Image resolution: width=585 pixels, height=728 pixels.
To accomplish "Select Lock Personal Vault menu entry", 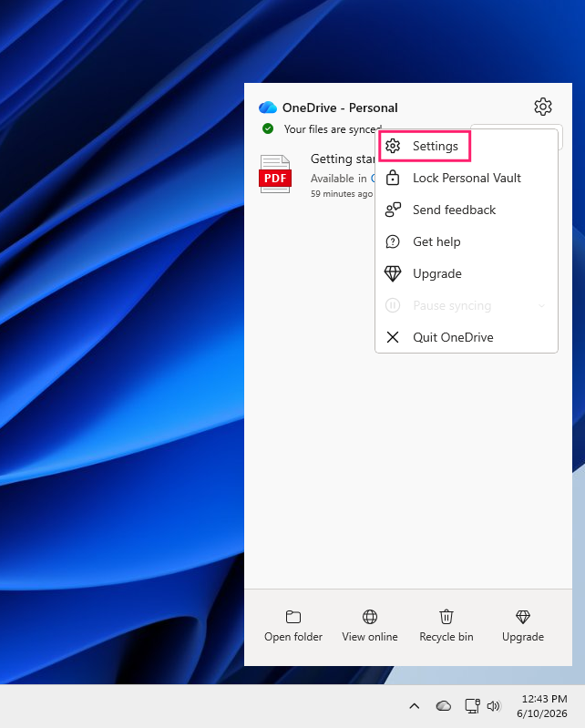I will tap(467, 178).
